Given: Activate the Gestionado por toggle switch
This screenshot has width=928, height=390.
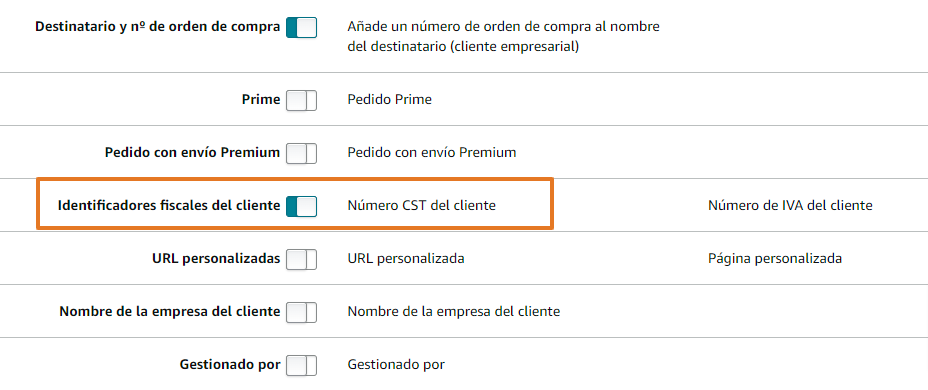Looking at the screenshot, I should 301,365.
